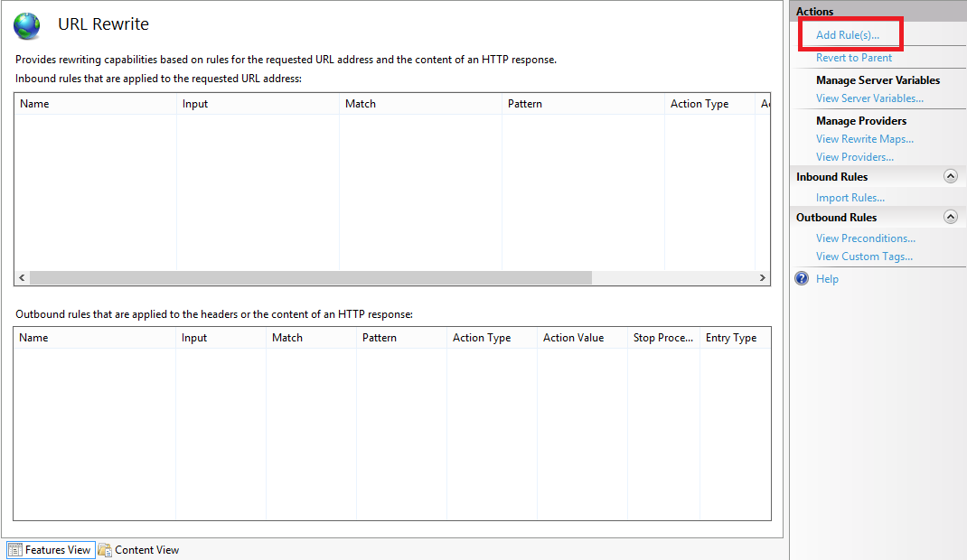The width and height of the screenshot is (967, 560).
Task: Open View Preconditions link
Action: (x=865, y=238)
